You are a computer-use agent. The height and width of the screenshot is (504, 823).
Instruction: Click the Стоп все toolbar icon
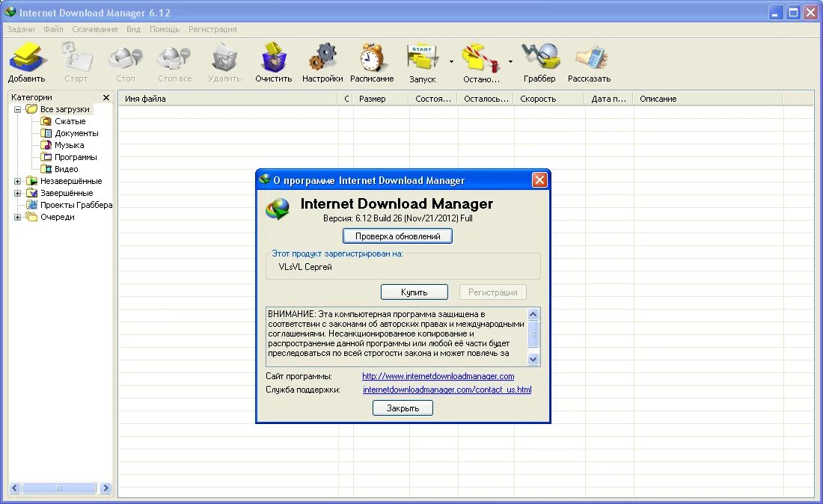(x=175, y=57)
